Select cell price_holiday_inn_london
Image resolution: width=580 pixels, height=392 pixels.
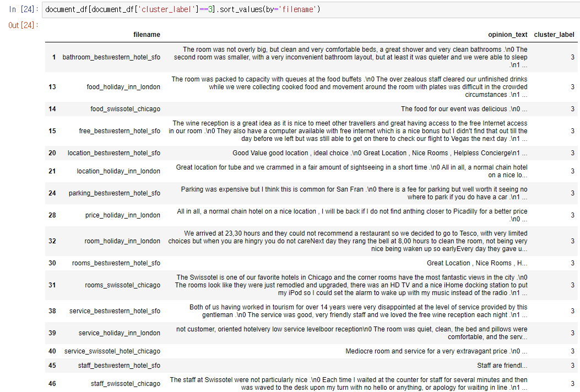123,215
